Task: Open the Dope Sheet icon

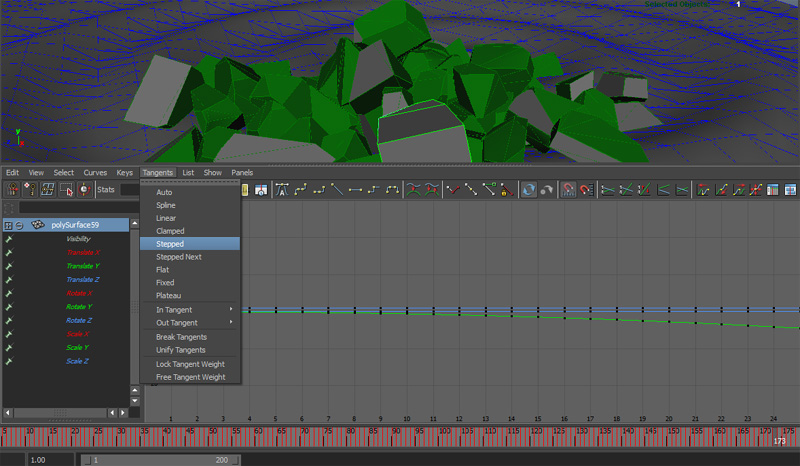Action: 772,189
